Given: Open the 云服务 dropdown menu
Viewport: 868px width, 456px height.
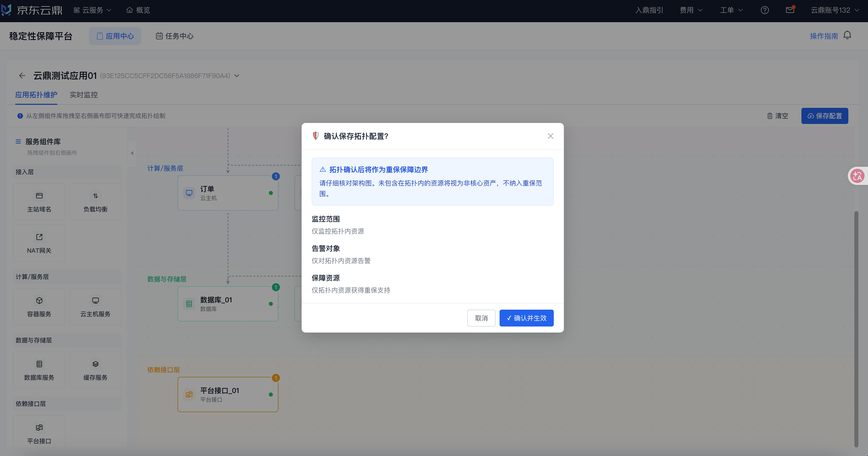Looking at the screenshot, I should tap(92, 10).
